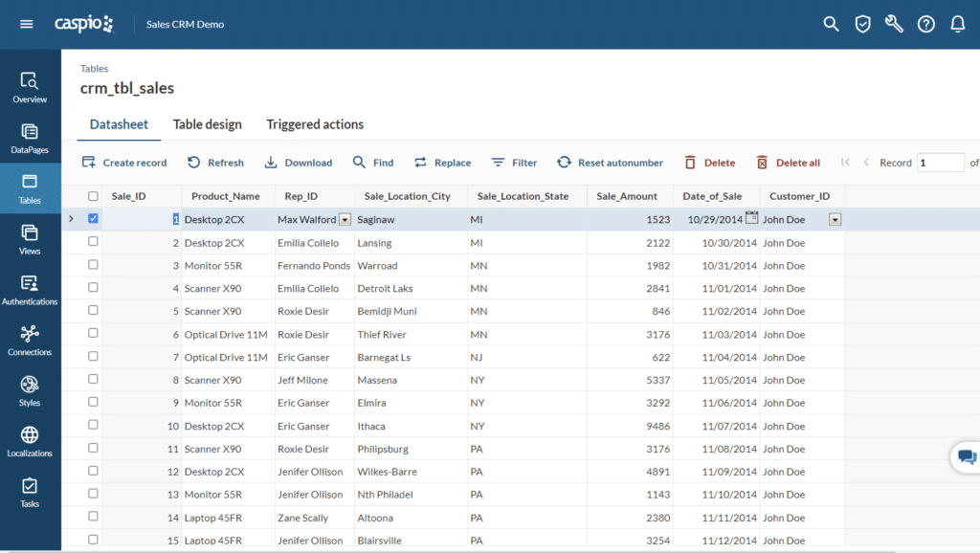This screenshot has height=553, width=980.
Task: Open the Rep_ID dropdown showing Max Walford
Action: click(344, 219)
